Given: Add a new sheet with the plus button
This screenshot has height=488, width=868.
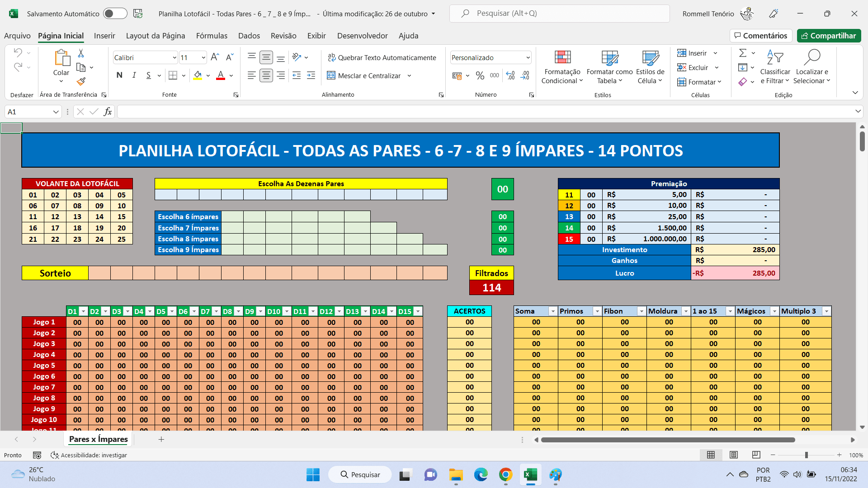Looking at the screenshot, I should (x=161, y=439).
